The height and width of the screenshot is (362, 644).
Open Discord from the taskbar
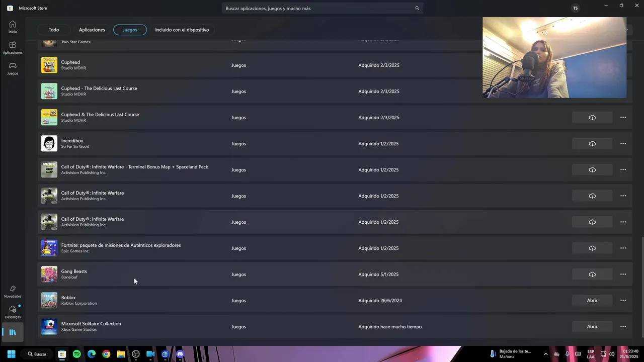[180, 354]
